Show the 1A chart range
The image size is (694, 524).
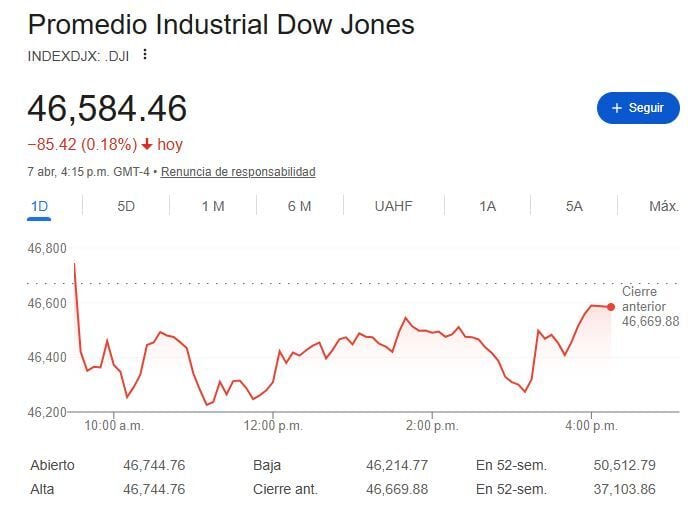coord(487,206)
